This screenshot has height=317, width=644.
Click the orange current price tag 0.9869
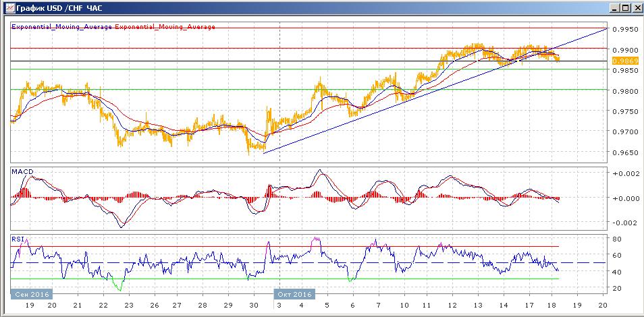click(x=625, y=61)
